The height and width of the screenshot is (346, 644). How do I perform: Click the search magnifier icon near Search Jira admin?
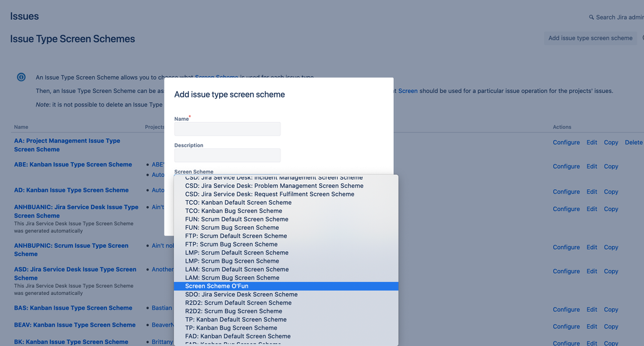click(591, 17)
